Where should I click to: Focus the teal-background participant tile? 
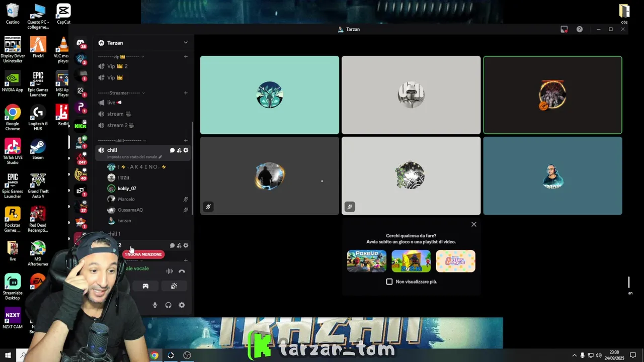[270, 95]
